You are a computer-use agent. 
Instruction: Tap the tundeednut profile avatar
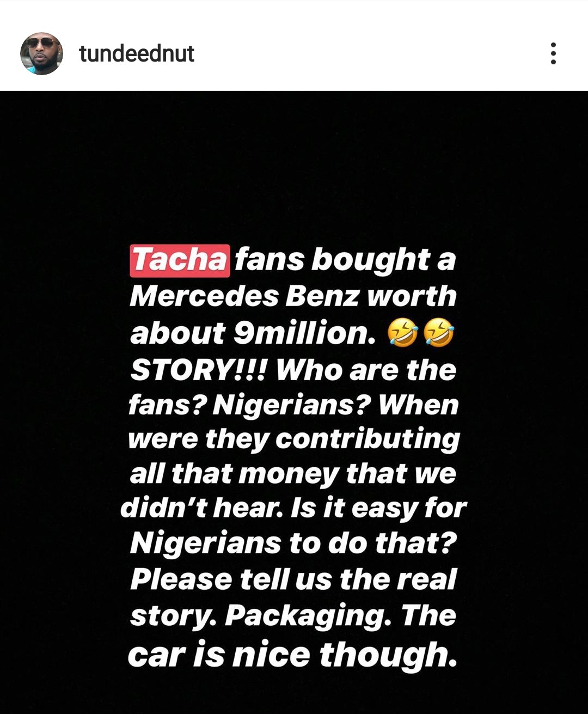(41, 53)
